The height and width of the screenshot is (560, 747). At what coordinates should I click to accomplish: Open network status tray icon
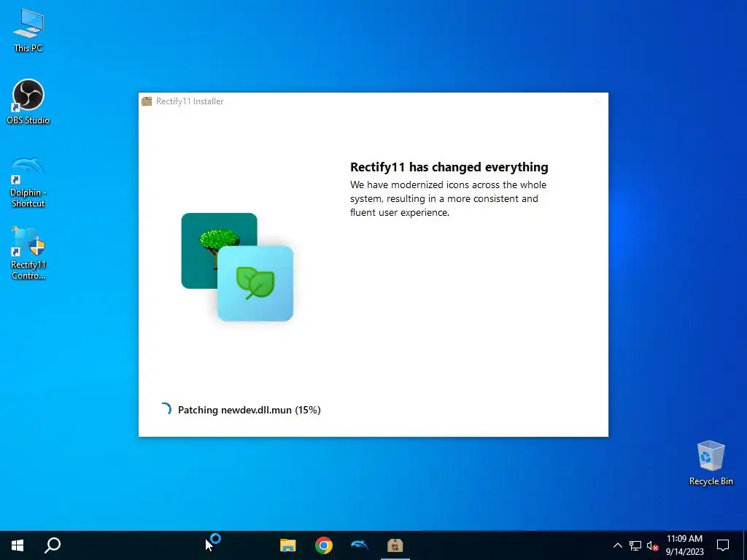635,545
